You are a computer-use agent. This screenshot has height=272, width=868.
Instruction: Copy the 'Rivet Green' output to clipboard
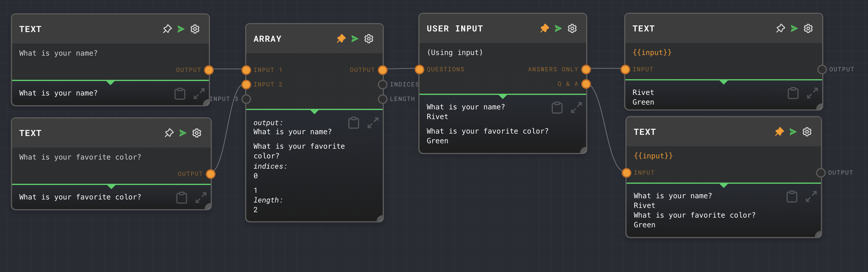click(x=793, y=93)
